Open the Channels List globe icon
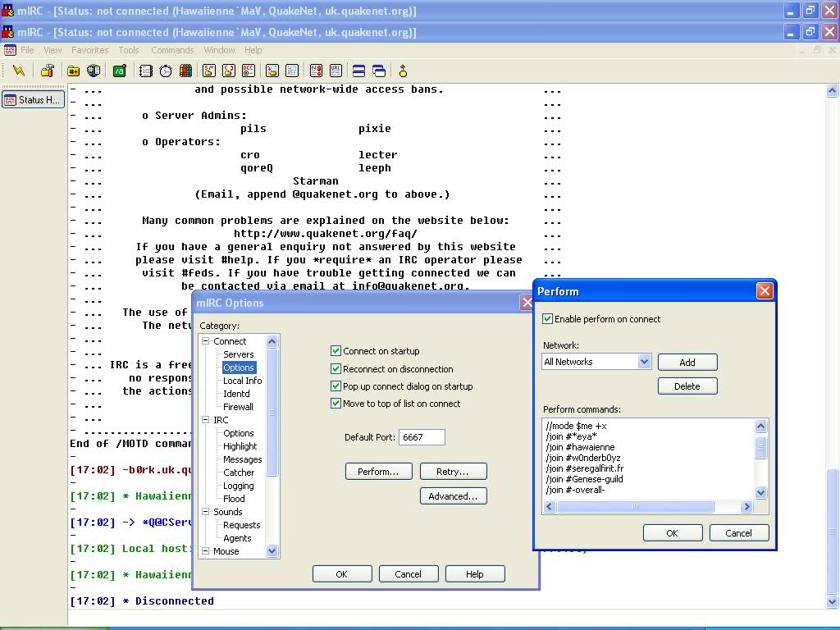The height and width of the screenshot is (630, 840). pos(94,71)
